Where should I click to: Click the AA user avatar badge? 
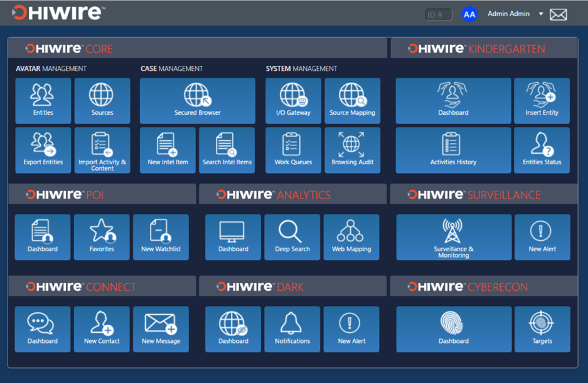tap(469, 14)
